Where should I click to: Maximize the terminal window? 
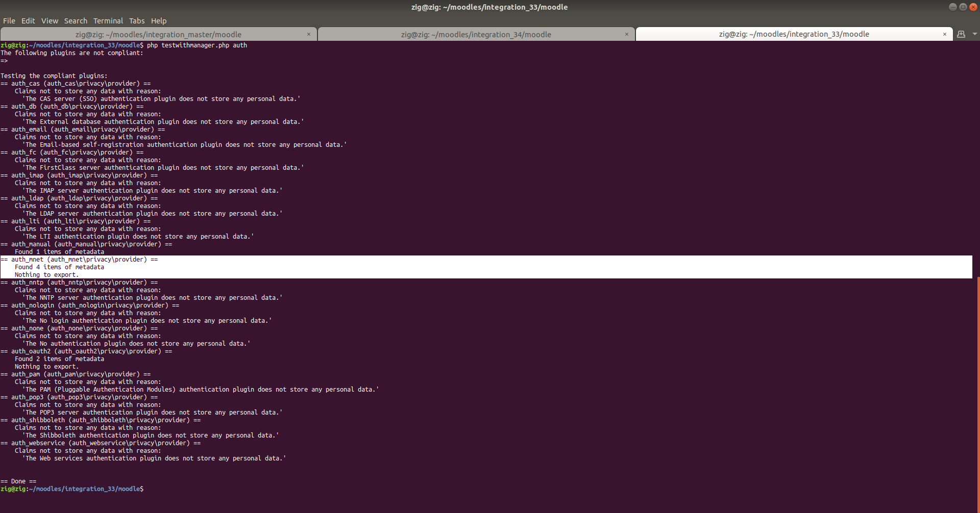(x=963, y=7)
